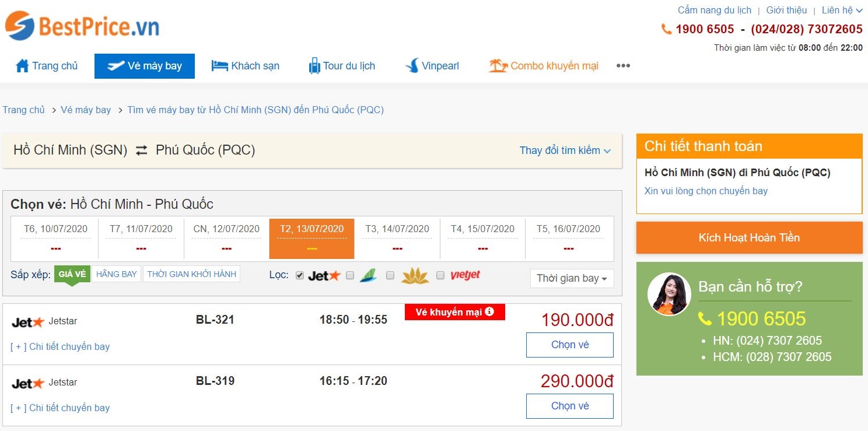Click the HN: (024) 7307 2605 number
The height and width of the screenshot is (431, 868).
767,341
